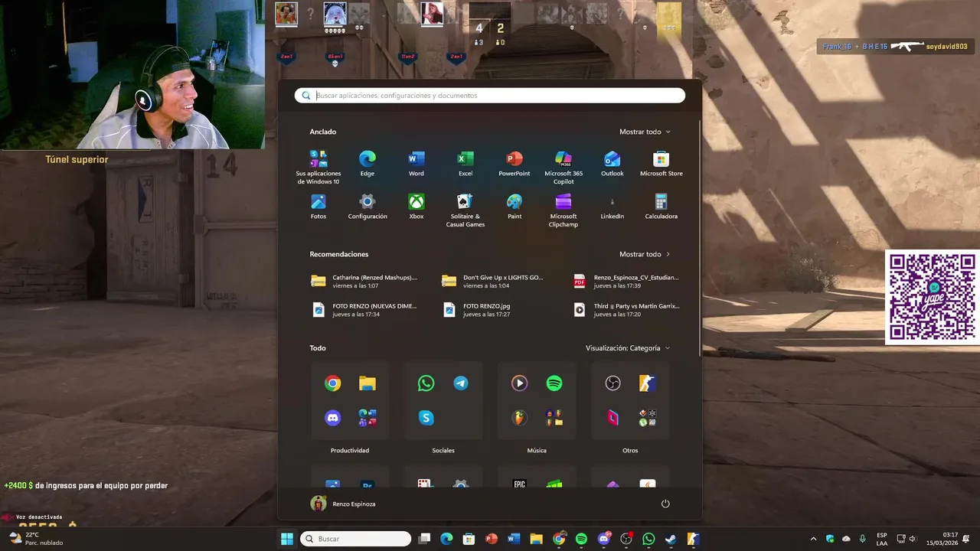
Task: Open Task View on the taskbar
Action: [424, 539]
